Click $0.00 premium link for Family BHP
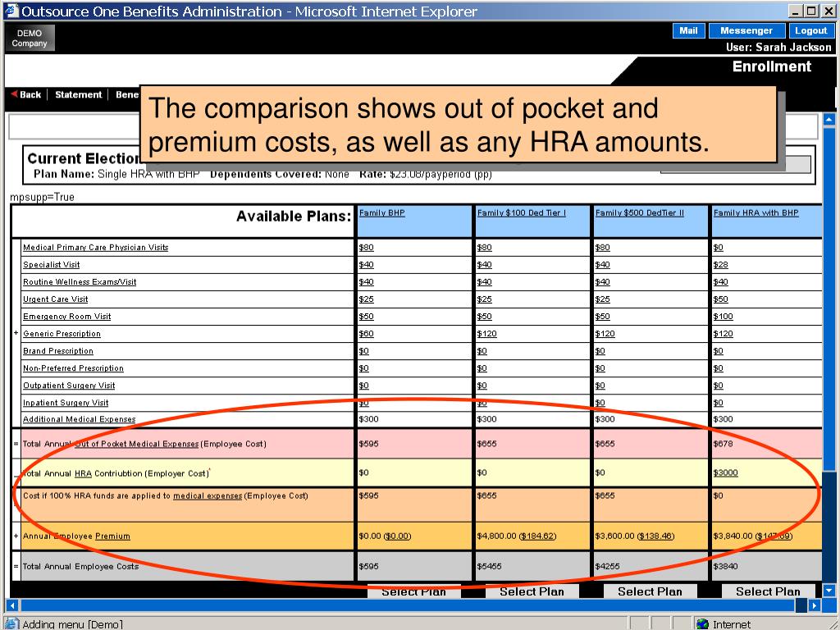The image size is (840, 630). pyautogui.click(x=397, y=536)
